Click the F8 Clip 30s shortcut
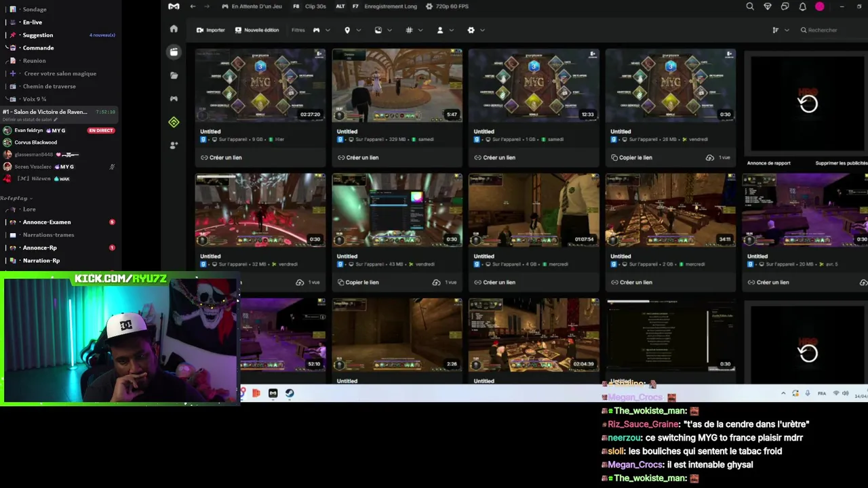This screenshot has height=488, width=868. [309, 6]
